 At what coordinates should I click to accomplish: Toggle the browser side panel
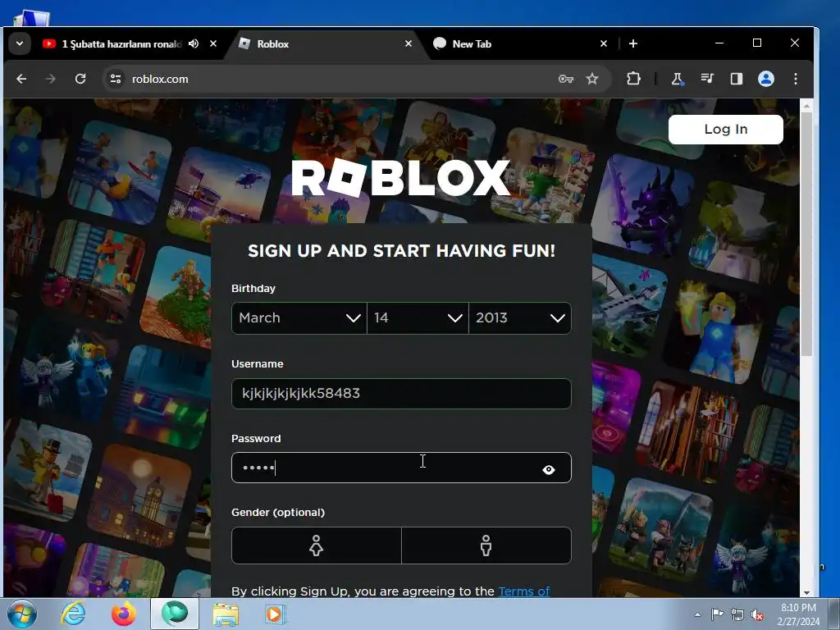[737, 79]
